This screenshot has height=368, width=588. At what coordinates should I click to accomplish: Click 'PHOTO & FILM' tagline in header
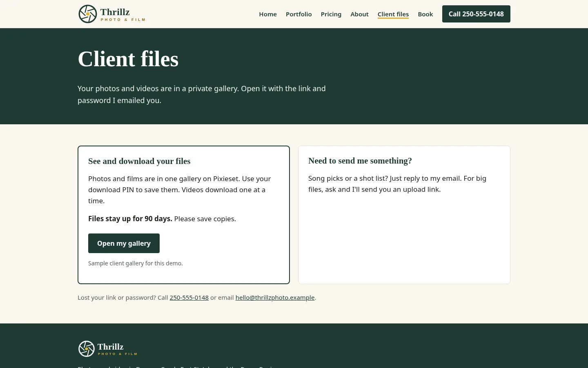123,20
